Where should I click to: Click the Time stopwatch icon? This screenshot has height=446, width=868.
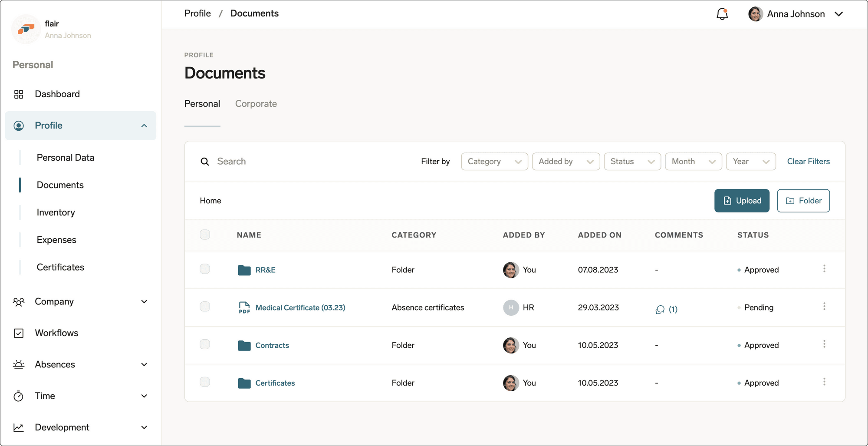(19, 396)
